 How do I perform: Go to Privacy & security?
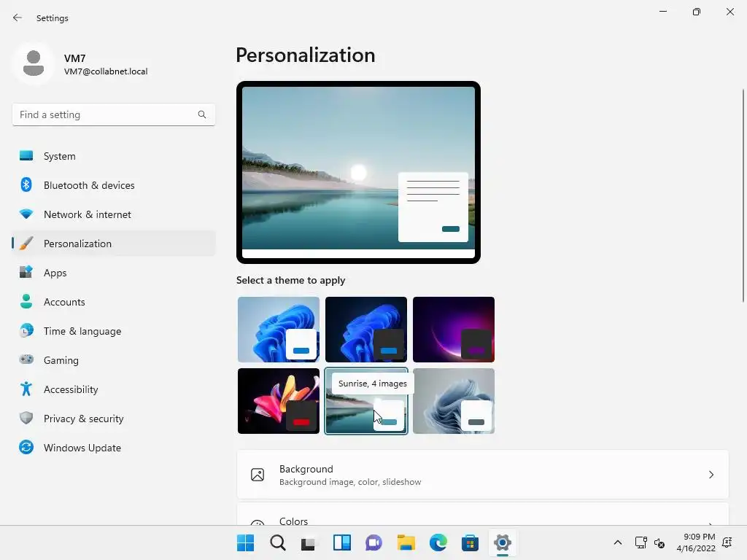[x=114, y=419]
